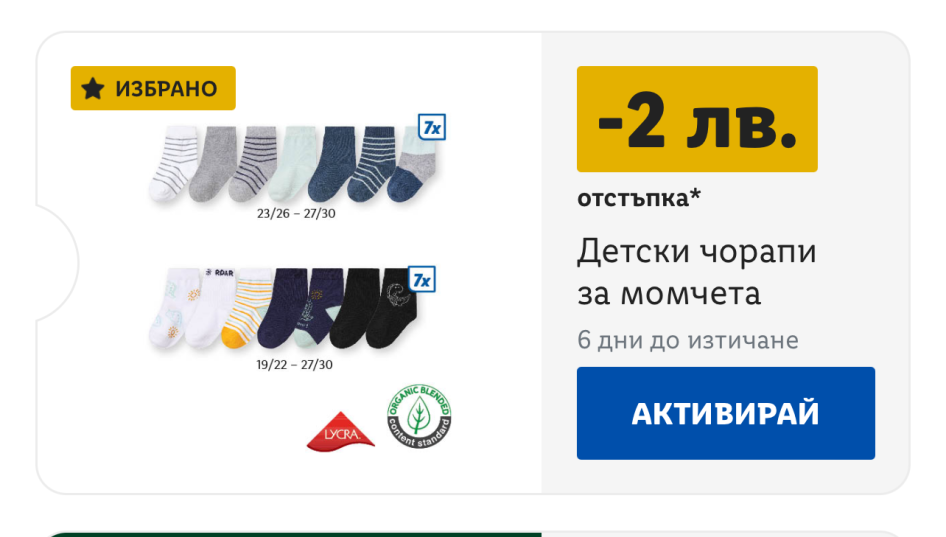The height and width of the screenshot is (537, 946).
Task: Click the white sock with grey stripes
Action: [173, 163]
